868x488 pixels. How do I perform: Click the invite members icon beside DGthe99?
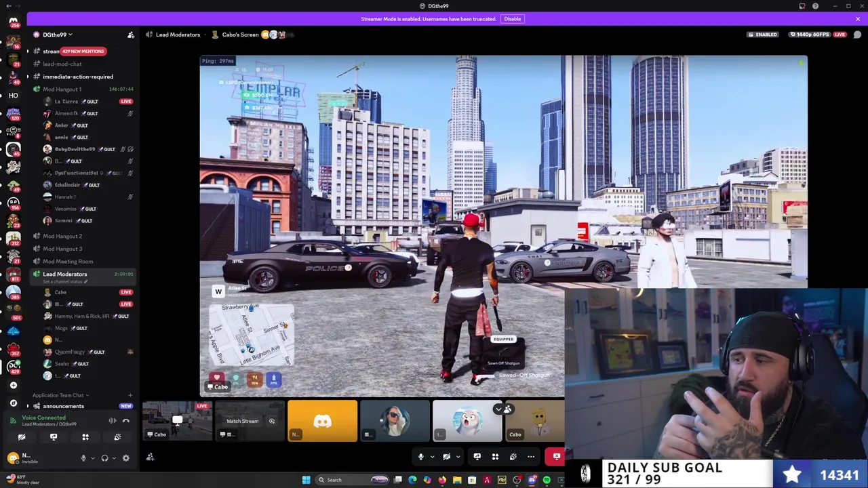tap(131, 35)
